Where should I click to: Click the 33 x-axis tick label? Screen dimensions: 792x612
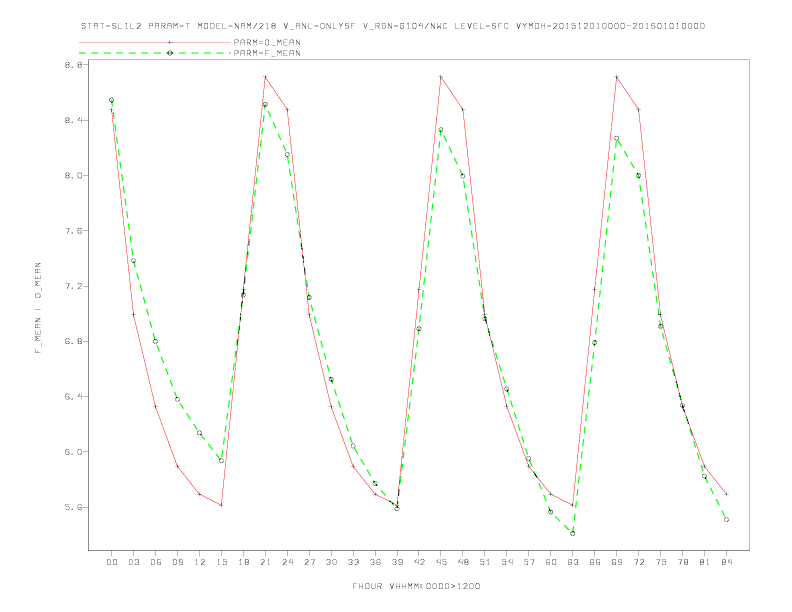tap(353, 562)
